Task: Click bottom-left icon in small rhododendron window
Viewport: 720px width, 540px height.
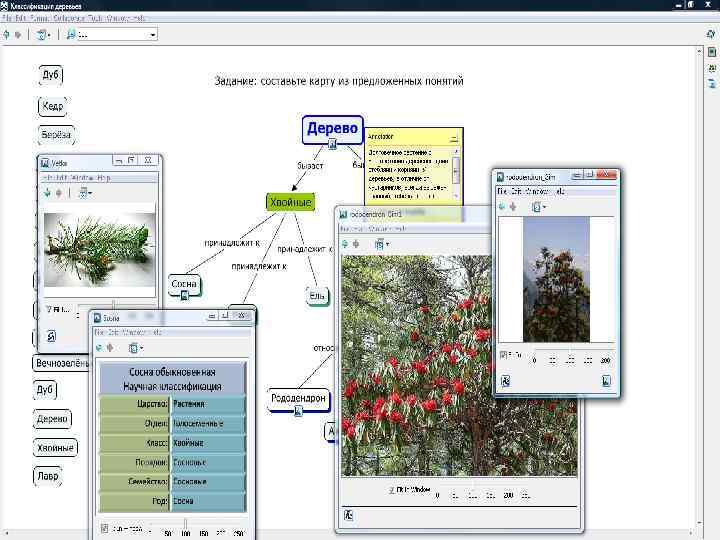Action: 505,381
